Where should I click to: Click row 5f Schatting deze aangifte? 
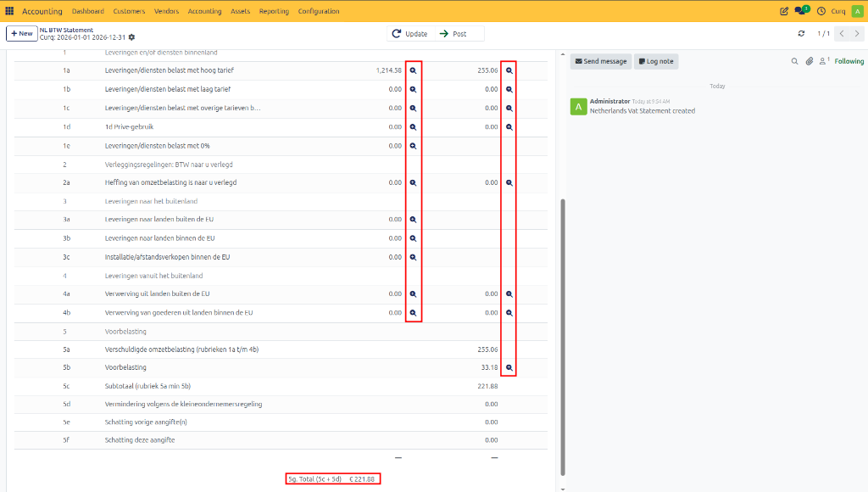[281, 440]
